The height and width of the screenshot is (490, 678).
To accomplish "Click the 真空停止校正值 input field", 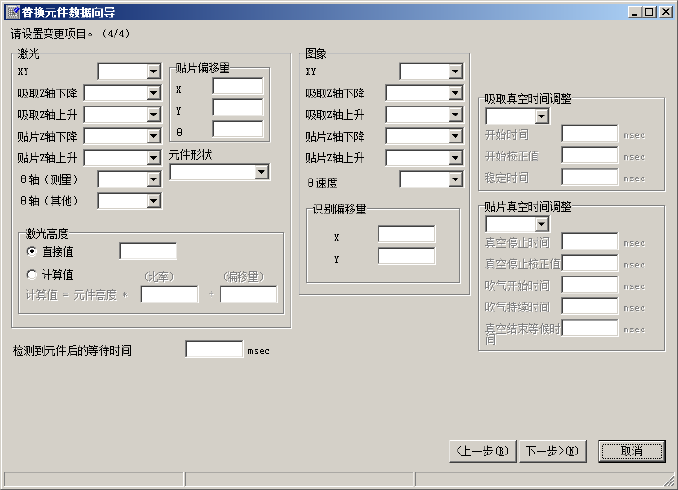I will (x=590, y=263).
